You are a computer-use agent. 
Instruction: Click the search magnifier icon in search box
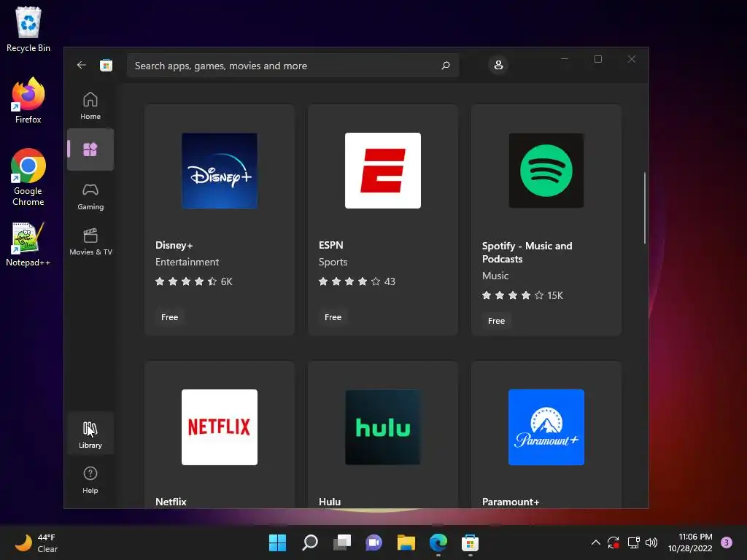pos(446,65)
